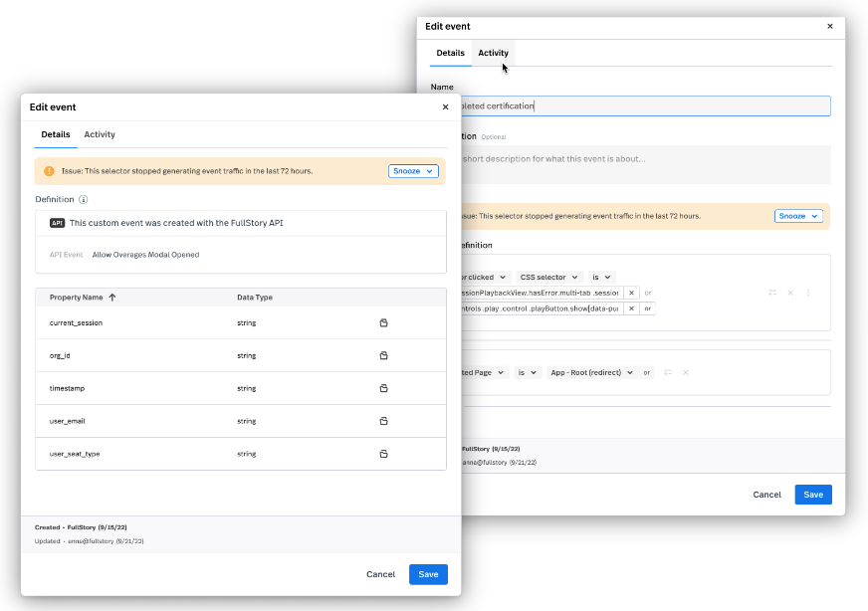
Task: Click Save in the front dialog
Action: 428,574
